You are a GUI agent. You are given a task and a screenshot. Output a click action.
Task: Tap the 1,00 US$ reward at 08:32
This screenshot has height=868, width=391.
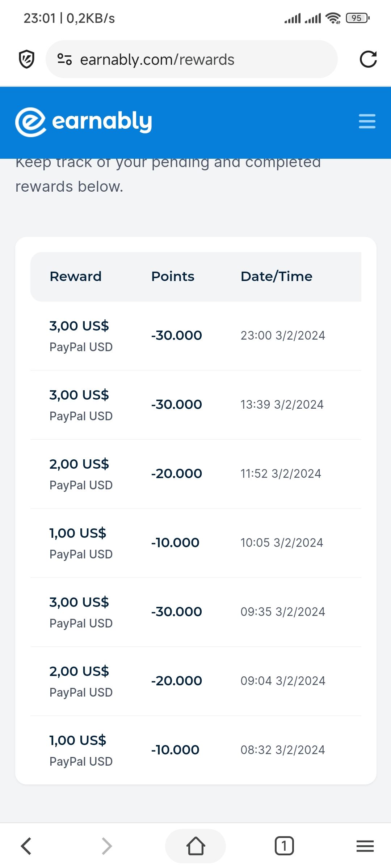coord(78,740)
